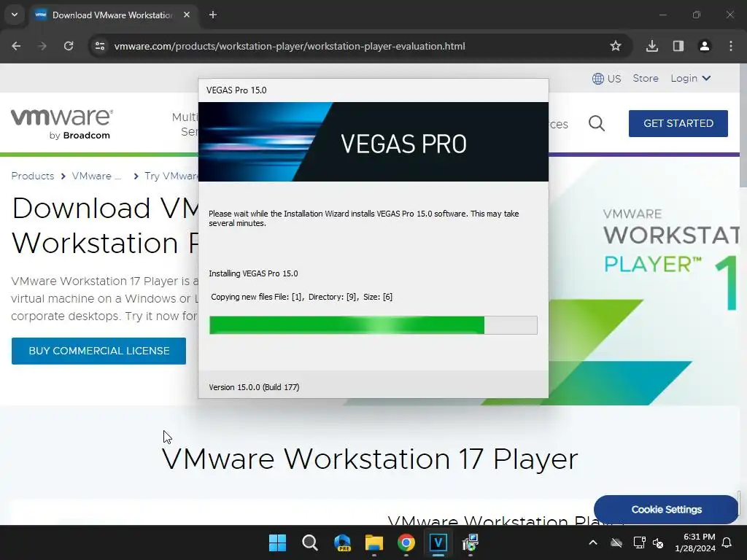Click the VEGAS Pro install progress bar

(x=373, y=325)
